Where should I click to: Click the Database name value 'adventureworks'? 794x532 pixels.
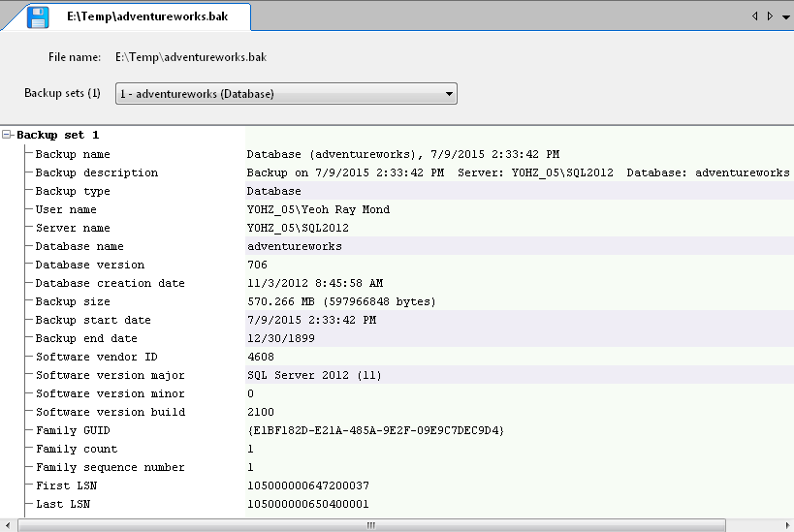point(294,246)
